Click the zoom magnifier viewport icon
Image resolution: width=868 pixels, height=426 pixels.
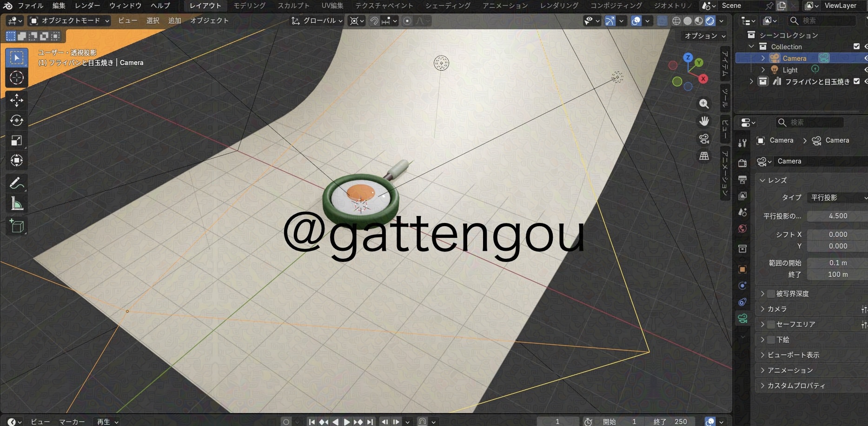pyautogui.click(x=704, y=104)
